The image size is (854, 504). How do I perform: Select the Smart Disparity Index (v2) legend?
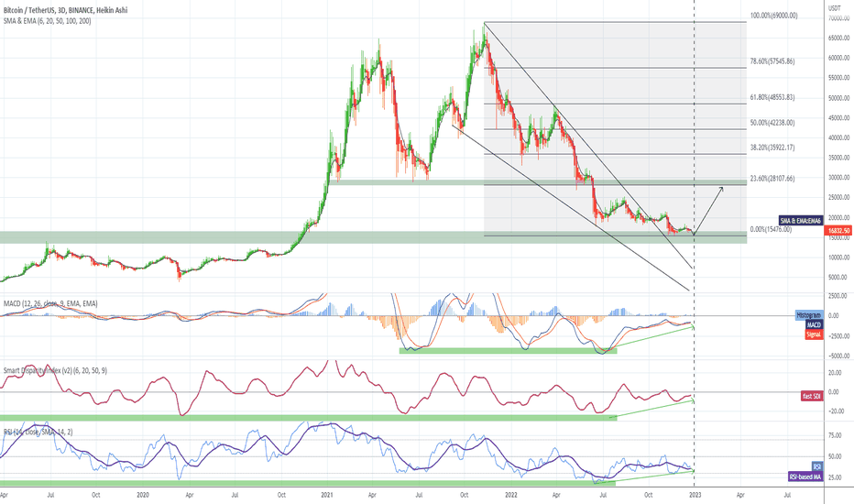pyautogui.click(x=55, y=370)
